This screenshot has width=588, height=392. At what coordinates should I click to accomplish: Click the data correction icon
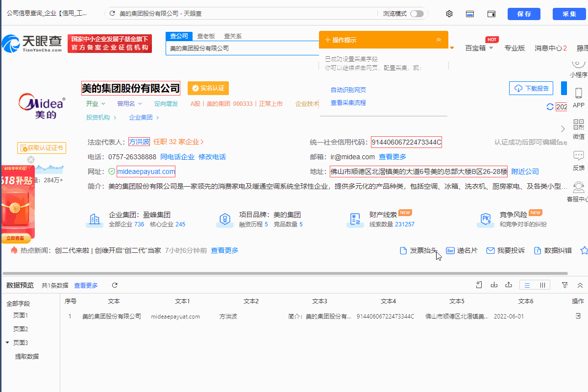tap(538, 251)
